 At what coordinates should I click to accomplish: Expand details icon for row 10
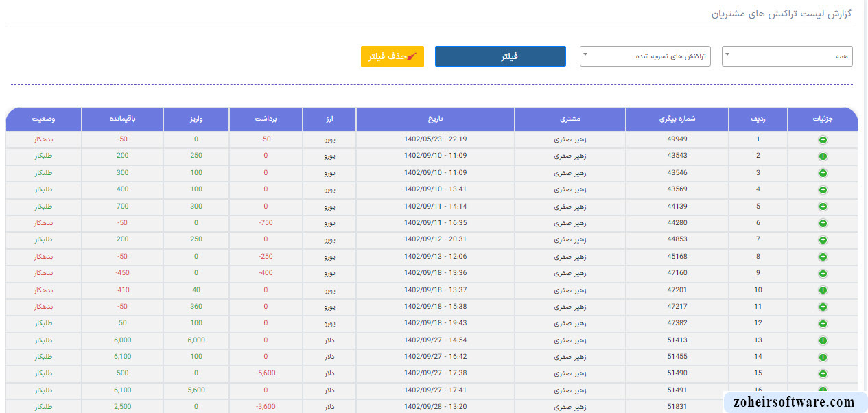tap(823, 290)
